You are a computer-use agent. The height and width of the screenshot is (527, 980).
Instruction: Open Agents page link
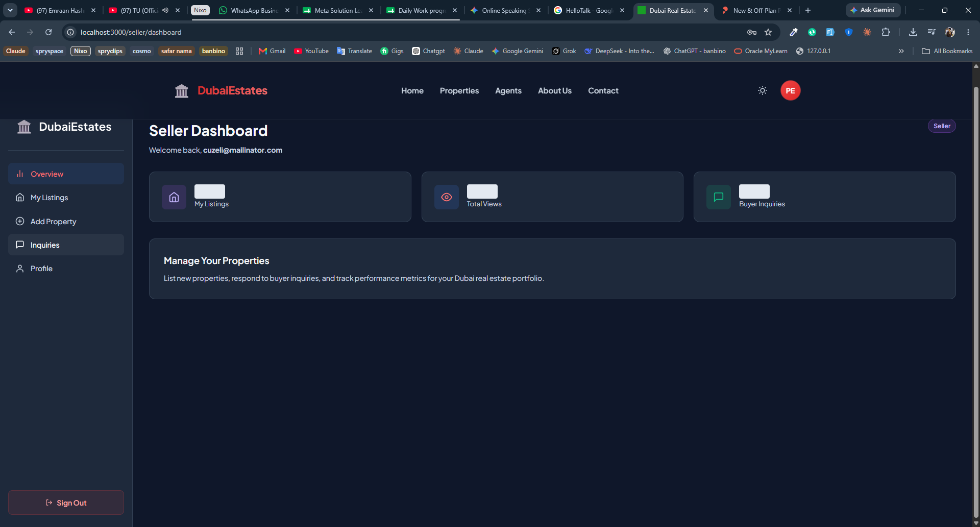(x=508, y=90)
